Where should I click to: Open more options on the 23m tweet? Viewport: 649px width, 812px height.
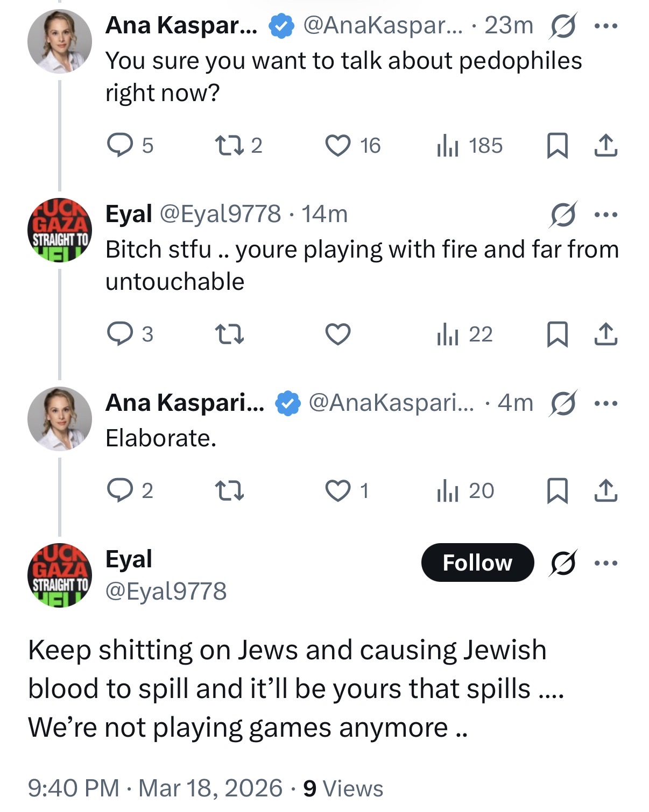tap(606, 26)
